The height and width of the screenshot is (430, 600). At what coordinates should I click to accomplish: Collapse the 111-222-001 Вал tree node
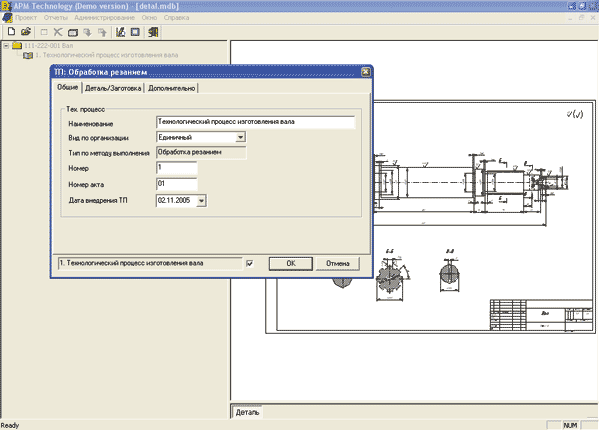pyautogui.click(x=6, y=46)
